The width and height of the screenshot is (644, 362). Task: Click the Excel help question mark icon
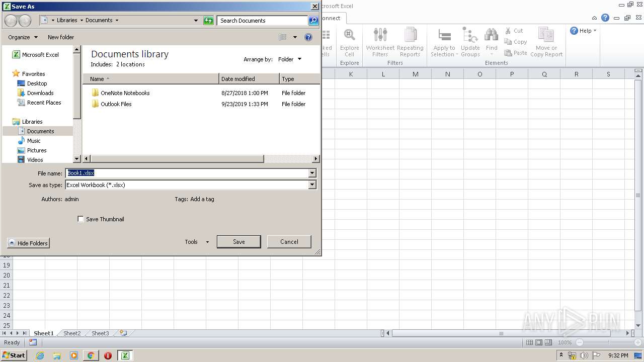pyautogui.click(x=605, y=18)
